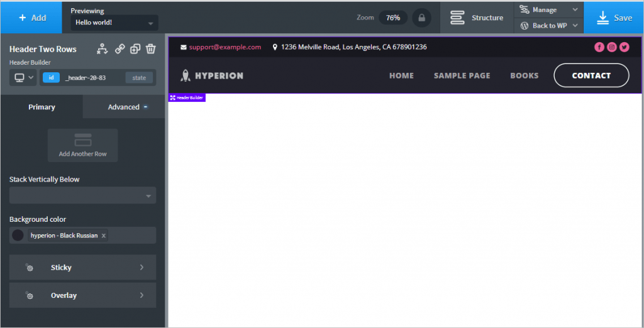Delete the header using the trash icon
The height and width of the screenshot is (328, 644).
pos(151,49)
